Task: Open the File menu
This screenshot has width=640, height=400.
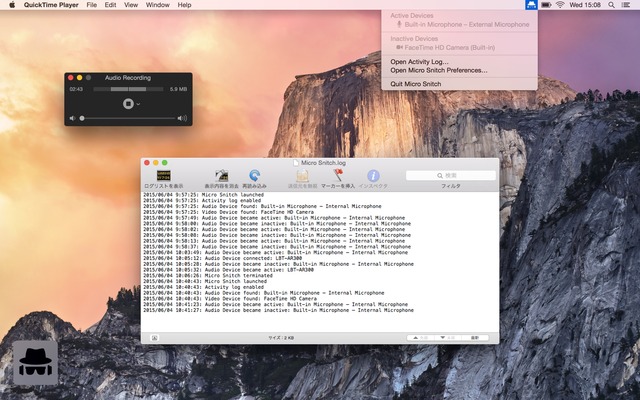Action: point(92,5)
